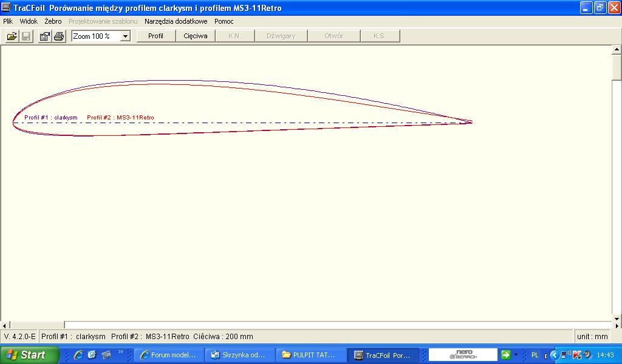The width and height of the screenshot is (622, 364).
Task: Click the Profil toolbar button
Action: coord(156,36)
